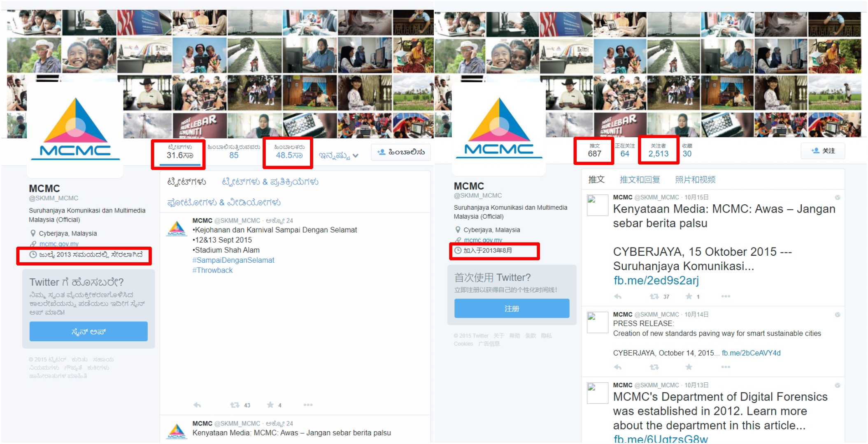Click the blue ಸೈನ್ ಅಪ್ sign up button
Screen dimensions: 868x444
[x=88, y=331]
